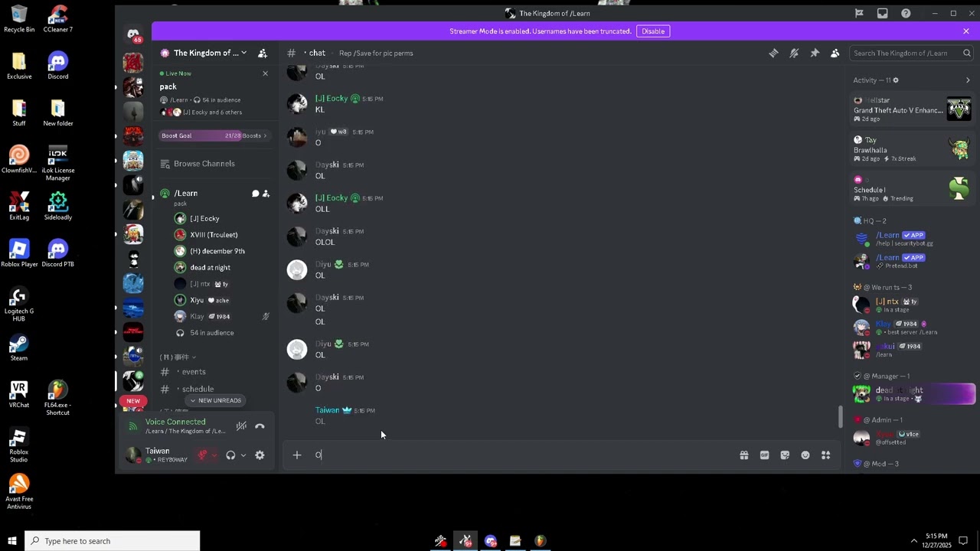Viewport: 980px width, 551px height.
Task: Open the apps launcher icon in message bar
Action: (x=826, y=455)
